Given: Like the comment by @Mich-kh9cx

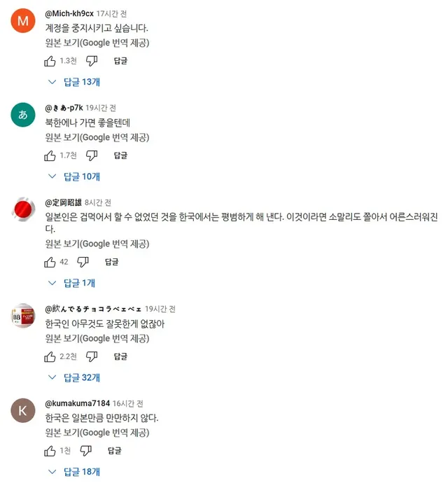Looking at the screenshot, I should point(50,61).
